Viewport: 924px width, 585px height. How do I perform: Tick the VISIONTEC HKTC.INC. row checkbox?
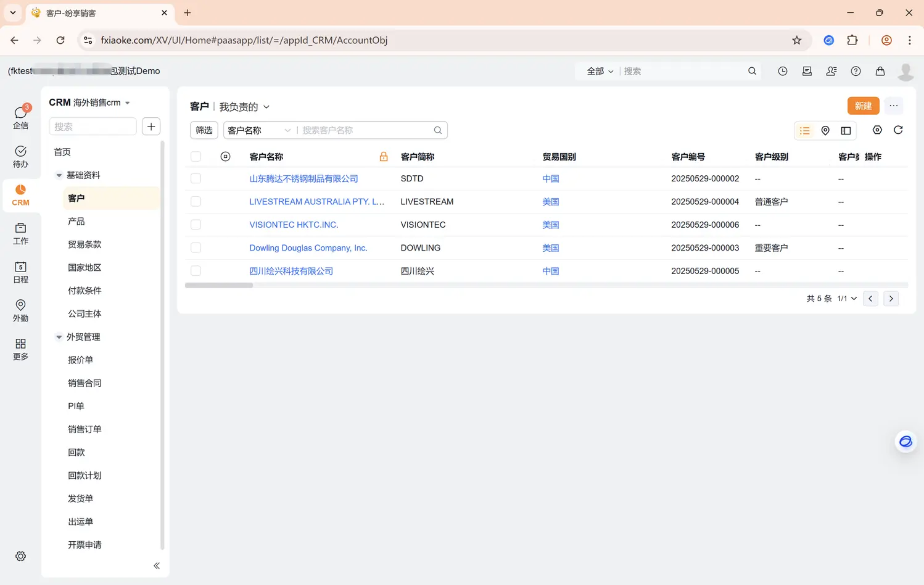196,225
